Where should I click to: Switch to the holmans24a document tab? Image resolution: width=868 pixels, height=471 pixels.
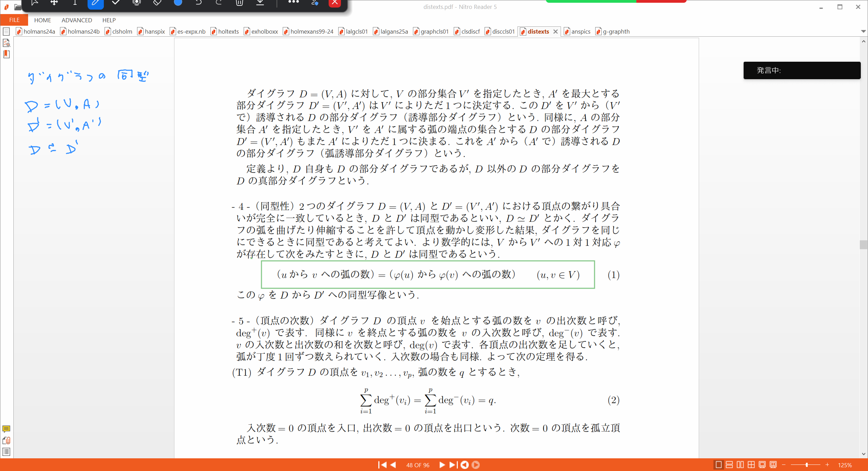[x=36, y=32]
